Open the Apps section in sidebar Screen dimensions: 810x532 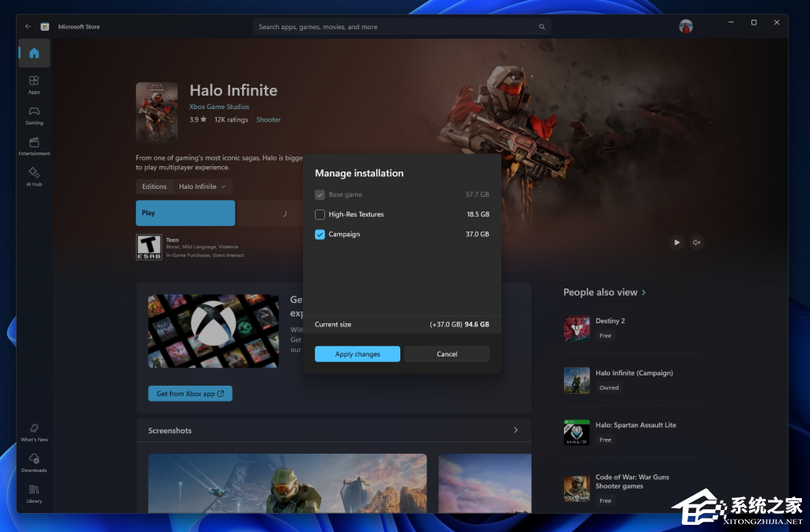click(34, 85)
